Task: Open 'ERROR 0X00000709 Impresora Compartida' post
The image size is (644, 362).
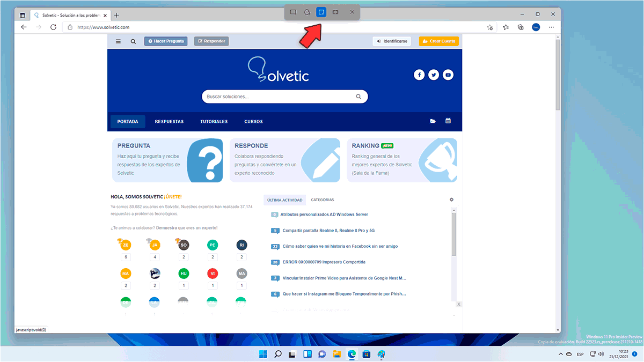Action: tap(324, 262)
